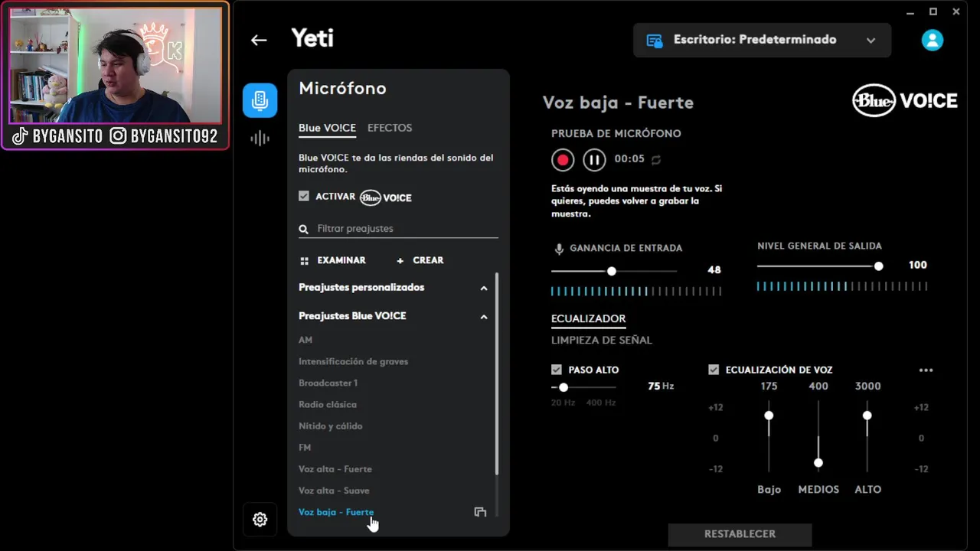Screen dimensions: 980x551
Task: Open the microphone settings sidebar icon
Action: pos(260,100)
